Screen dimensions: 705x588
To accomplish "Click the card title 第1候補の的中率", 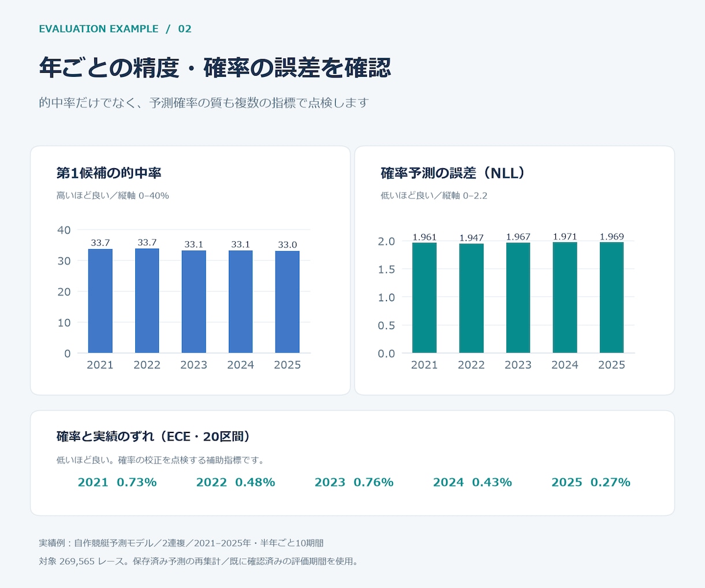I will (109, 173).
